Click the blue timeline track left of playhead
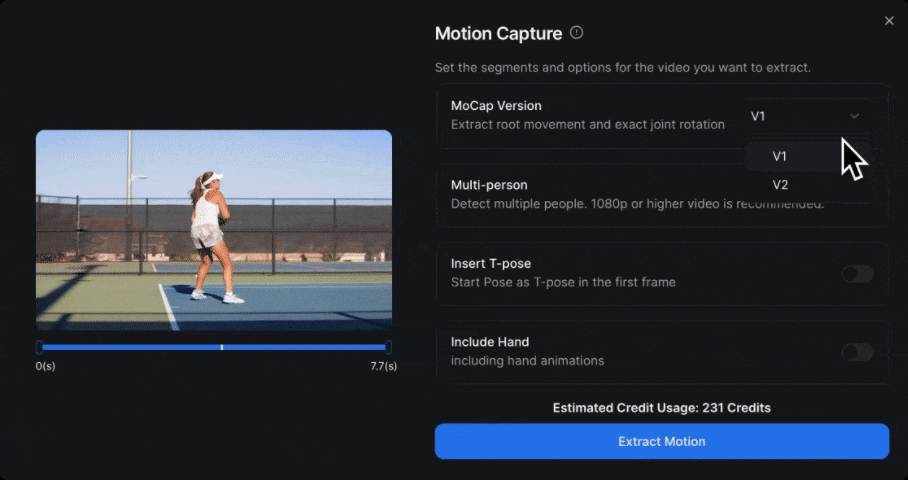This screenshot has height=480, width=908. tap(130, 347)
